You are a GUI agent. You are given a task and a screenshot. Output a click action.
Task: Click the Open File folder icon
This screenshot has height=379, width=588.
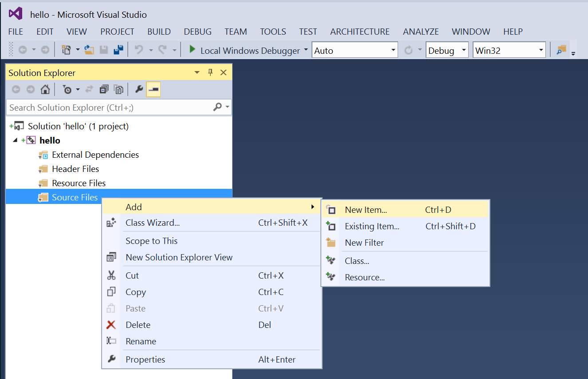tap(89, 50)
